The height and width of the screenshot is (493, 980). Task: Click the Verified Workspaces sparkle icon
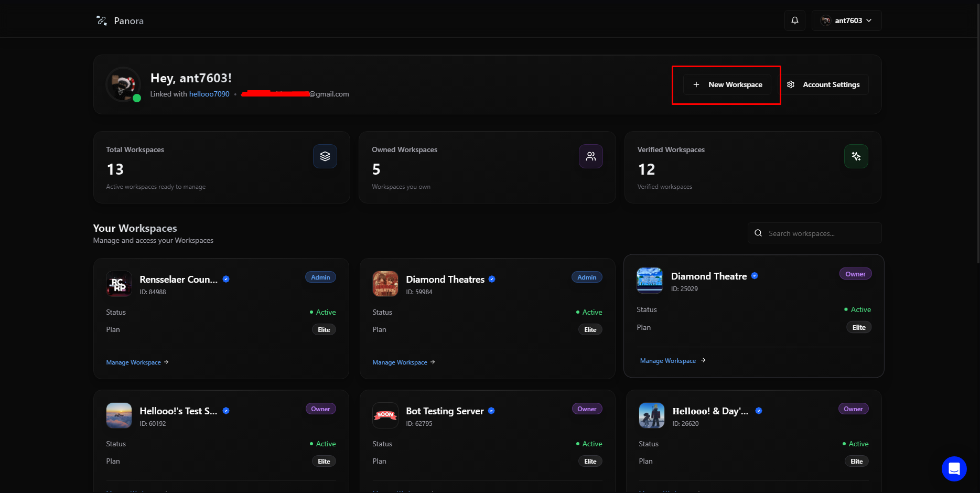click(856, 156)
